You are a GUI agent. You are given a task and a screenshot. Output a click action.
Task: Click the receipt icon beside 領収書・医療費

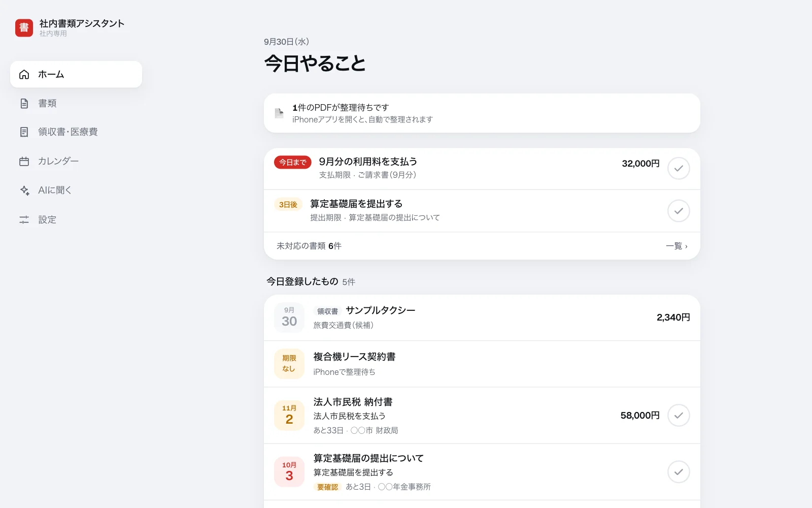pos(24,132)
